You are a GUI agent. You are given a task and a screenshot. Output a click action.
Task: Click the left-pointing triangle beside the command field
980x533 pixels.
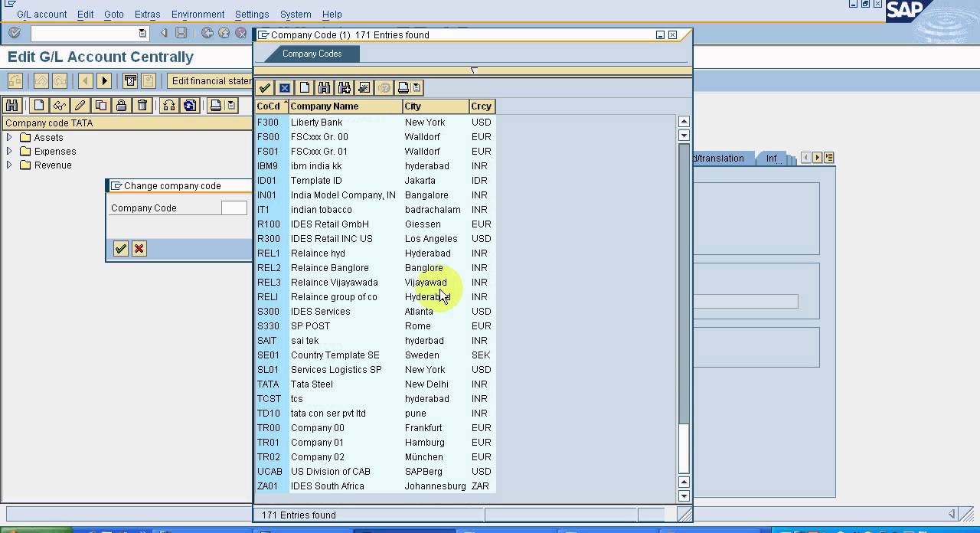click(164, 33)
